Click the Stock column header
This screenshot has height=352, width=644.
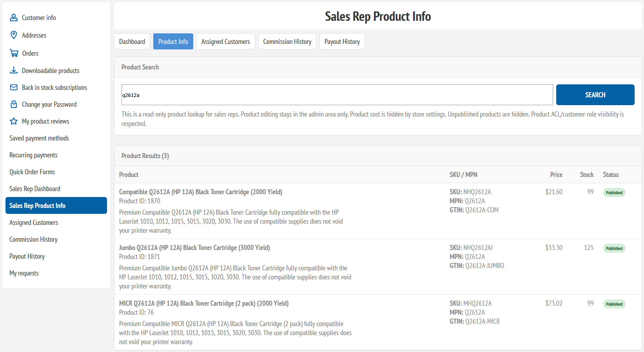(x=587, y=175)
